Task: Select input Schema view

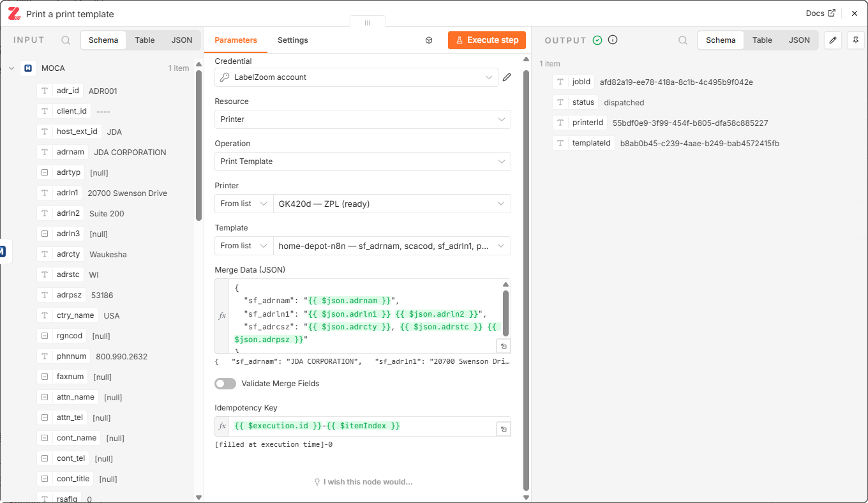Action: (103, 40)
